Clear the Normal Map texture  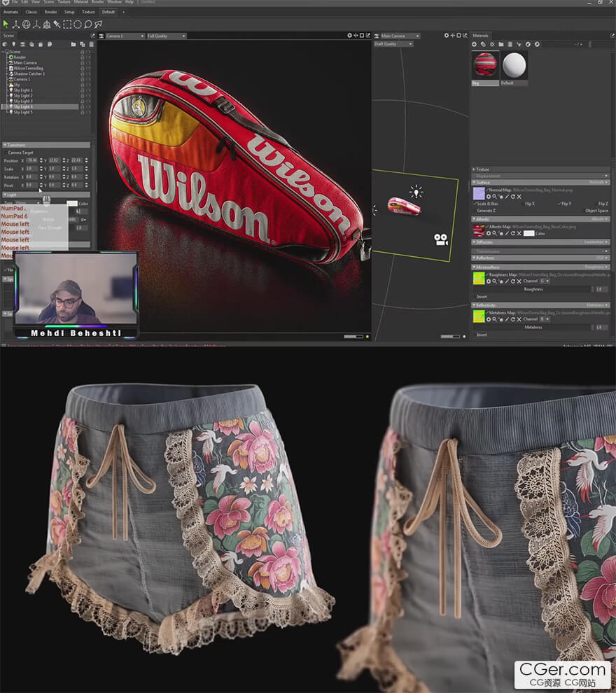tap(519, 197)
